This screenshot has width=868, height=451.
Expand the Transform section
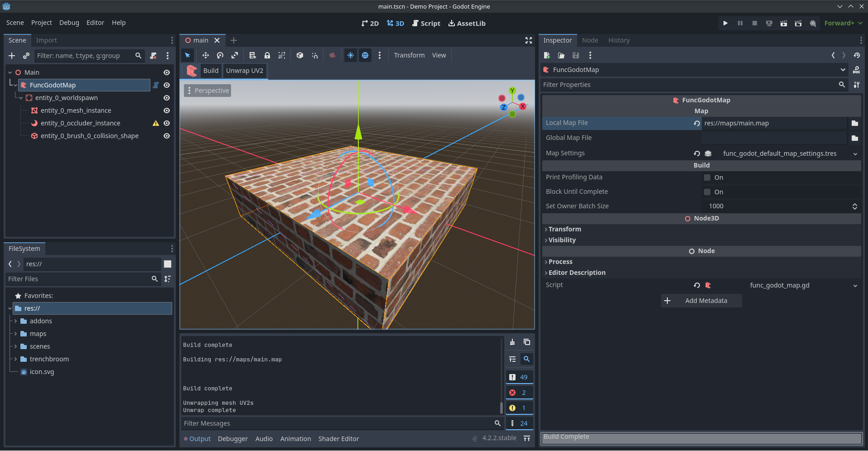coord(564,229)
